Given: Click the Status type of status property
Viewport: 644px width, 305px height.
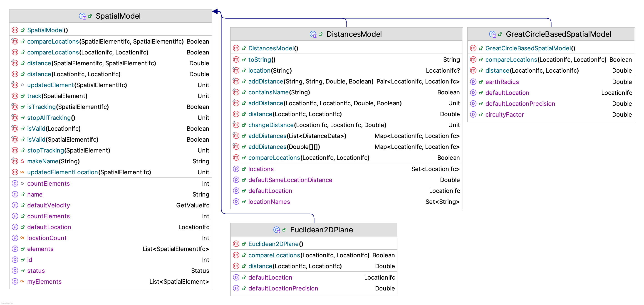Looking at the screenshot, I should pos(200,271).
